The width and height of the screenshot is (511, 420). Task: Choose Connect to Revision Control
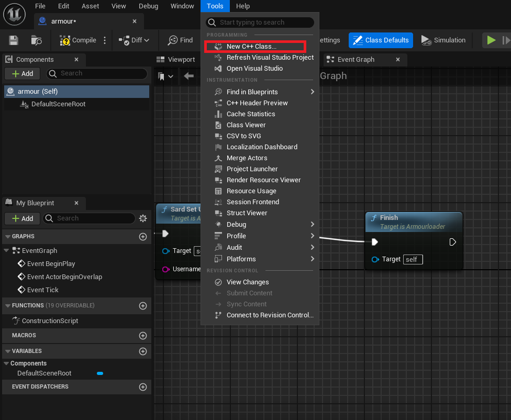tap(260, 315)
